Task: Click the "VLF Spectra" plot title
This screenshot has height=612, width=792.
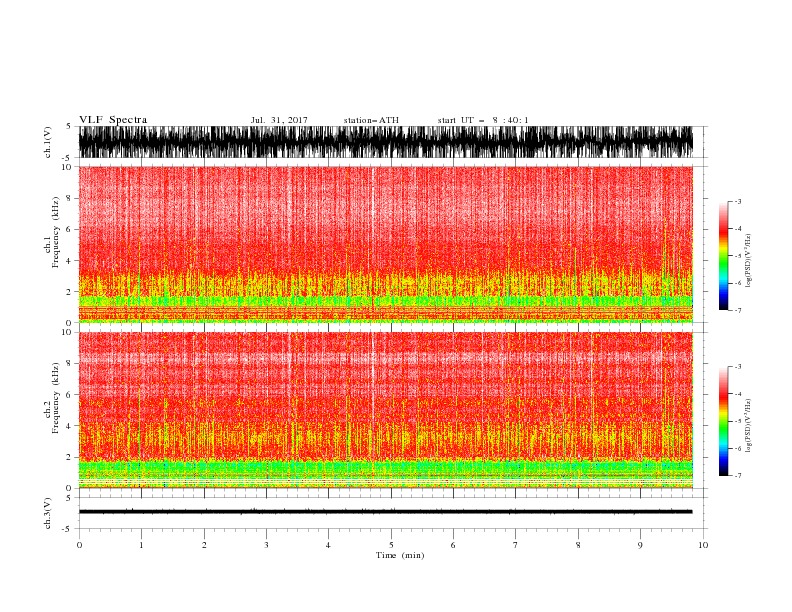Action: coord(113,120)
